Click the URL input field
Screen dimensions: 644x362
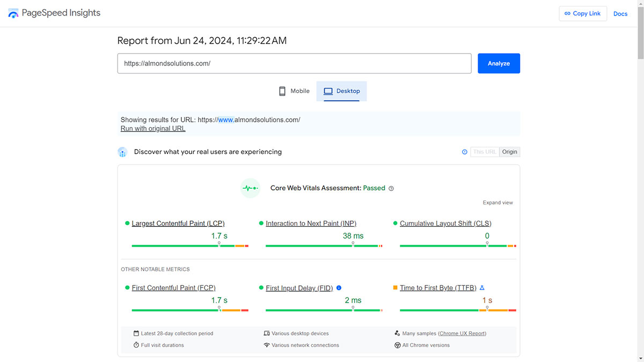tap(294, 63)
